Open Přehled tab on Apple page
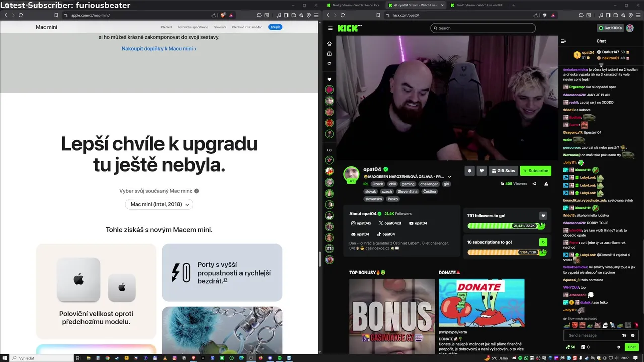 tap(166, 27)
